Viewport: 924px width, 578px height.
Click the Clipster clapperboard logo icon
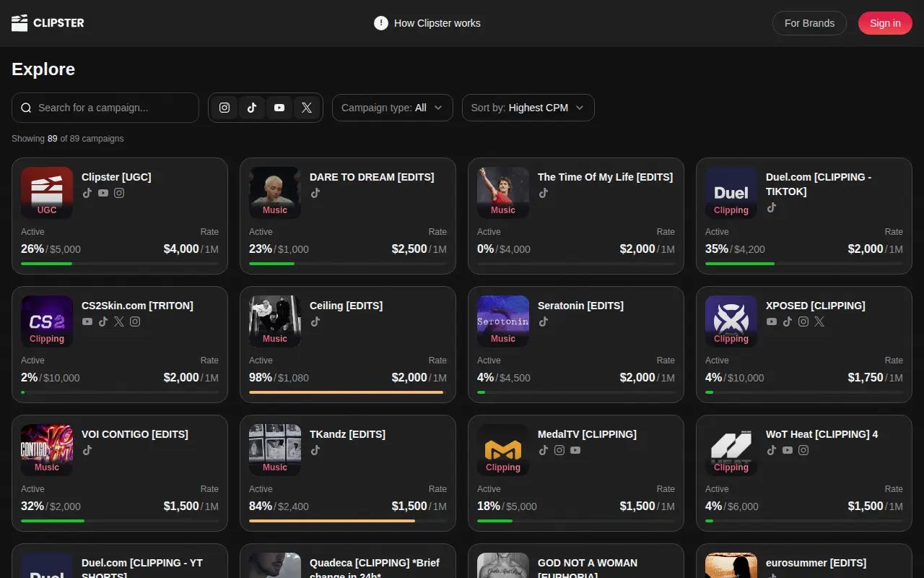19,23
